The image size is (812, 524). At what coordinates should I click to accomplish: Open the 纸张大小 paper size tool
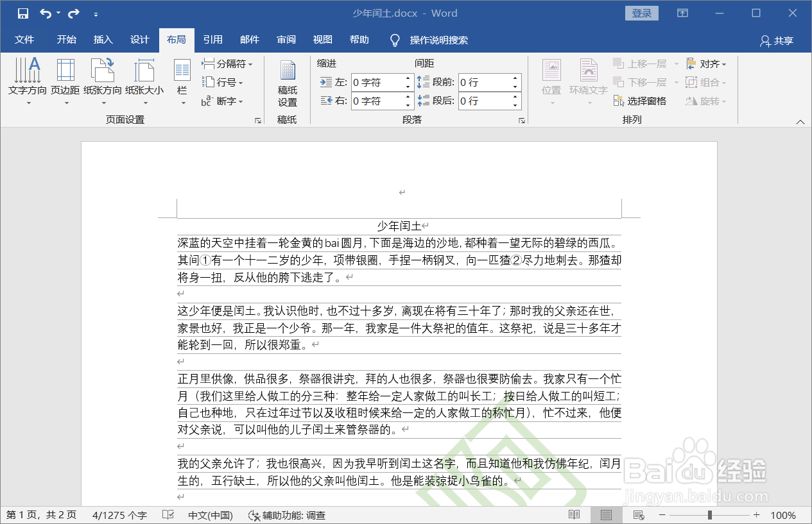[144, 82]
